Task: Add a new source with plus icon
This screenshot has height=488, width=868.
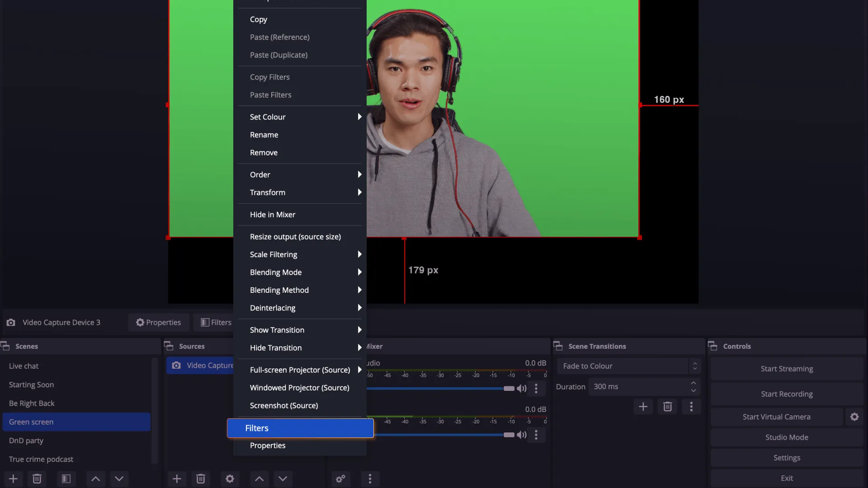Action: pos(177,479)
